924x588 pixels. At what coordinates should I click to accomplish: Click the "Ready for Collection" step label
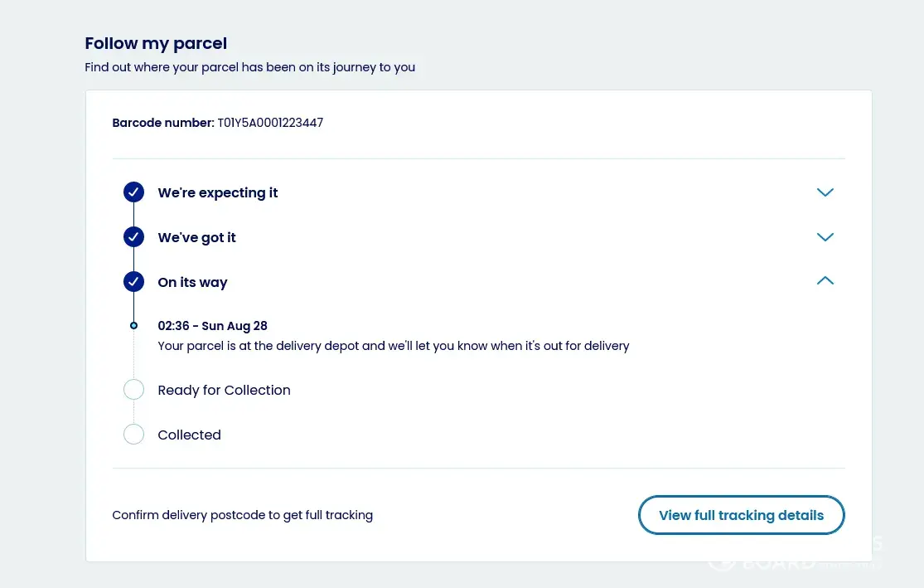pyautogui.click(x=224, y=390)
